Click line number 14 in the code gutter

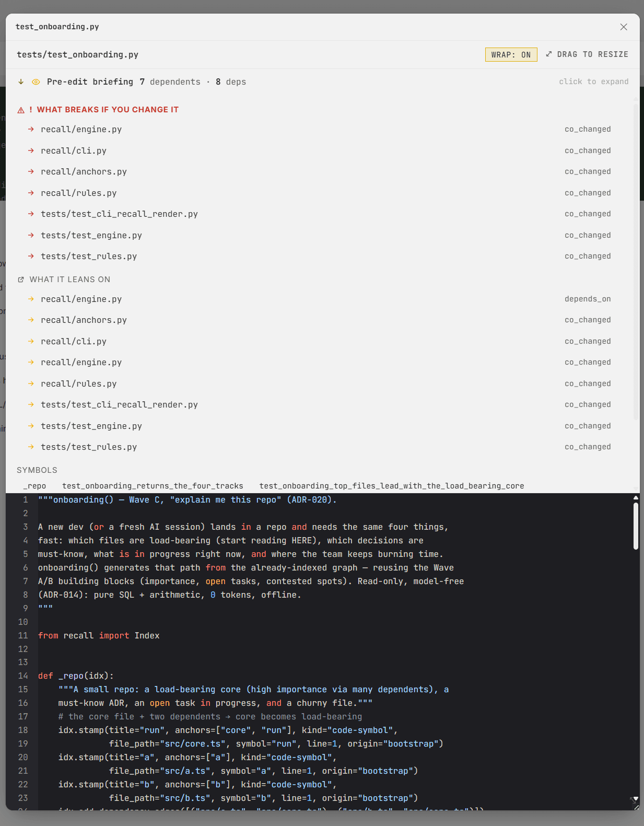tap(23, 676)
